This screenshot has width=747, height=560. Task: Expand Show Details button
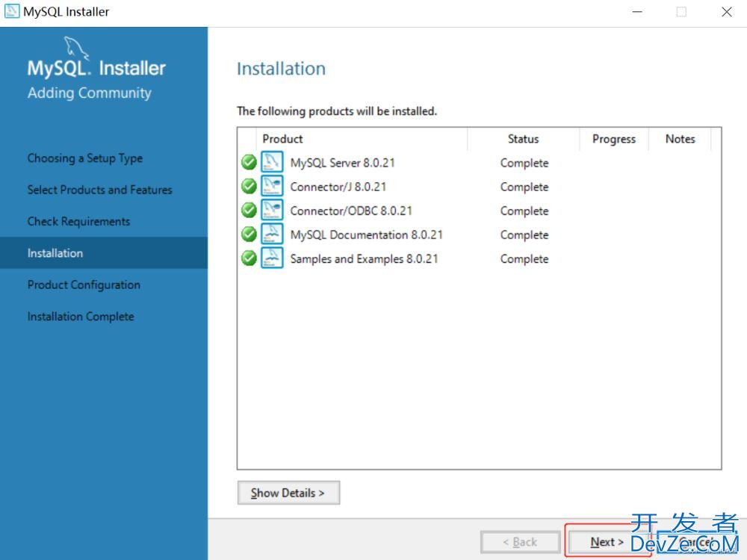[288, 493]
